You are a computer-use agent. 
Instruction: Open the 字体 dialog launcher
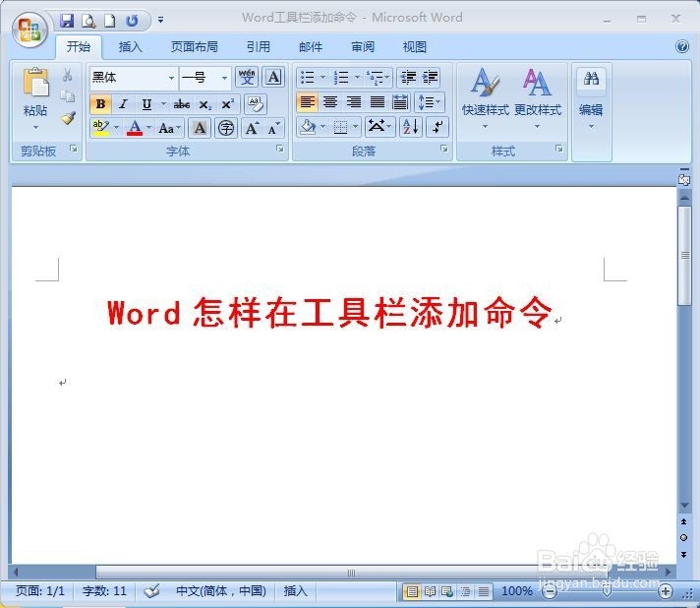[x=280, y=149]
